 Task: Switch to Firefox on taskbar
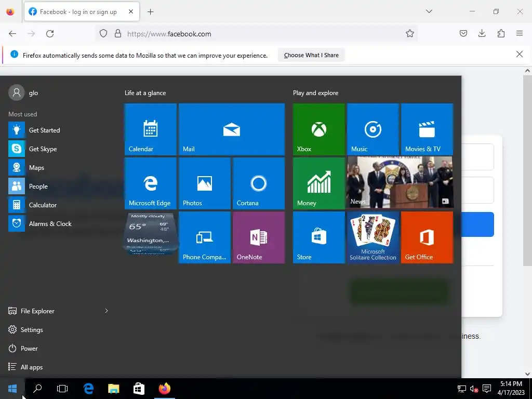tap(165, 389)
